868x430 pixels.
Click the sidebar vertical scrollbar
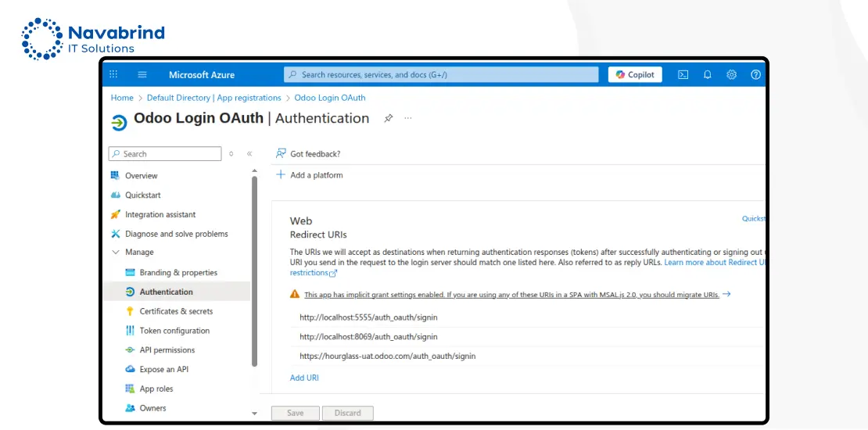click(253, 270)
